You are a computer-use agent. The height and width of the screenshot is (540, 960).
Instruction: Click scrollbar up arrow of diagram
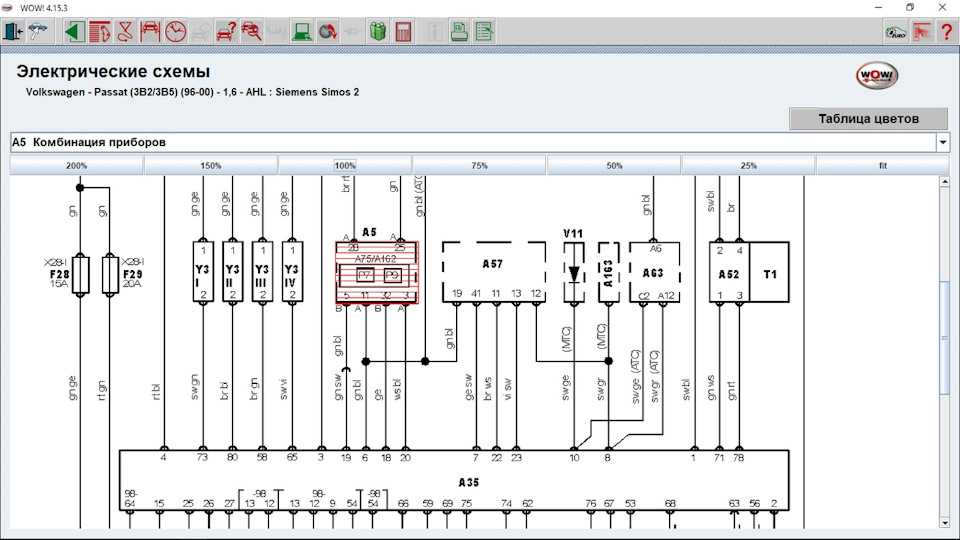pyautogui.click(x=945, y=182)
